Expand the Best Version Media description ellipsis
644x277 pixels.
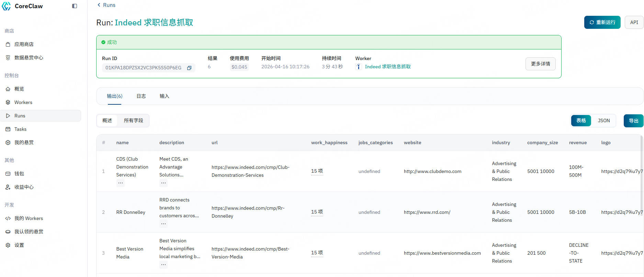coord(163,265)
